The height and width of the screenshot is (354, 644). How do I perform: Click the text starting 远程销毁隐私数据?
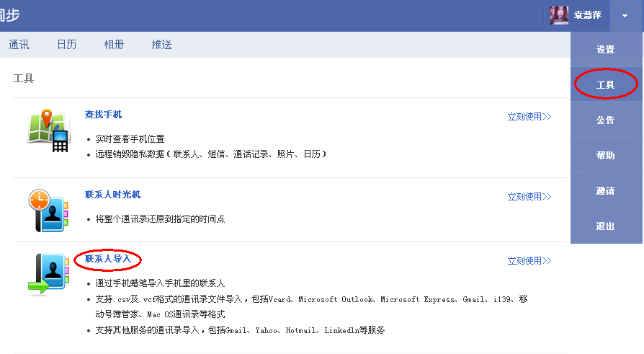coord(211,154)
